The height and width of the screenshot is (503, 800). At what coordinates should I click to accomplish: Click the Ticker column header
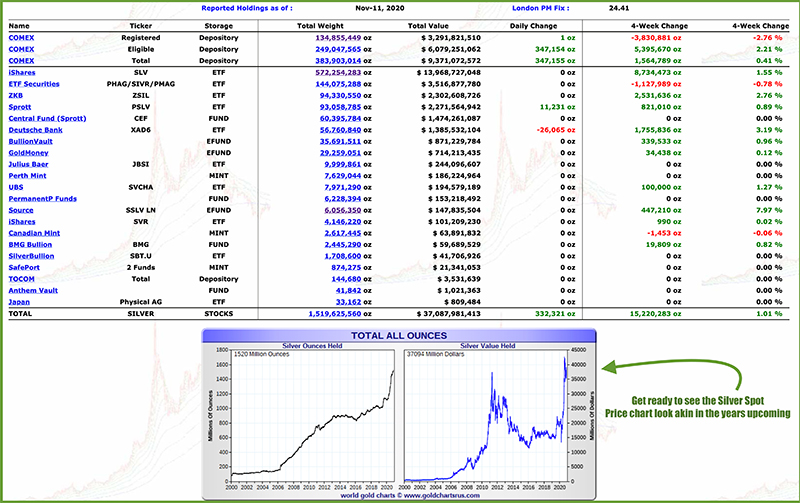point(141,26)
